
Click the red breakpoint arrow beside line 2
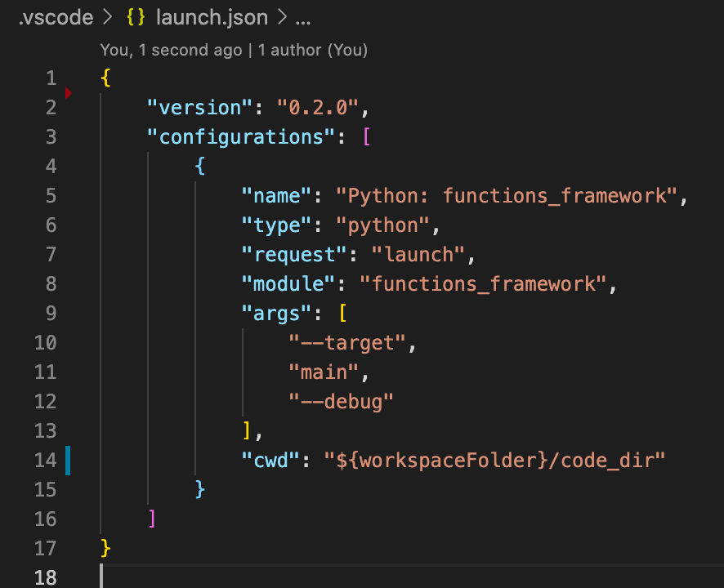click(x=69, y=93)
